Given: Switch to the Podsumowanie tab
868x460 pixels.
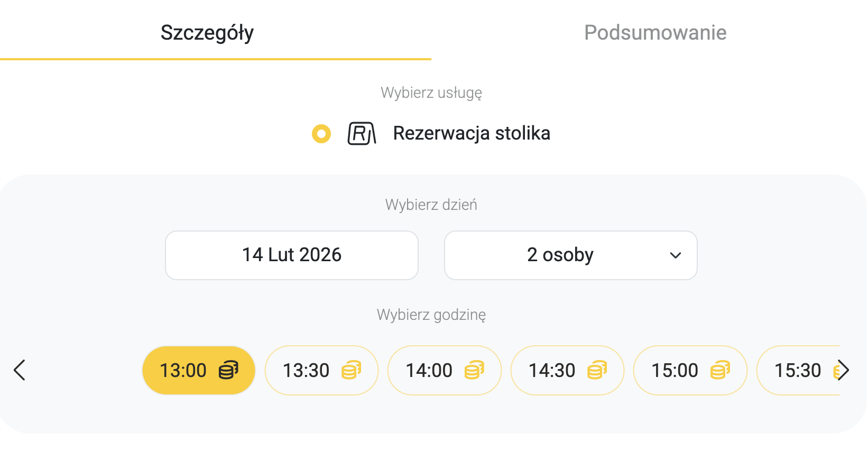Looking at the screenshot, I should pyautogui.click(x=655, y=33).
